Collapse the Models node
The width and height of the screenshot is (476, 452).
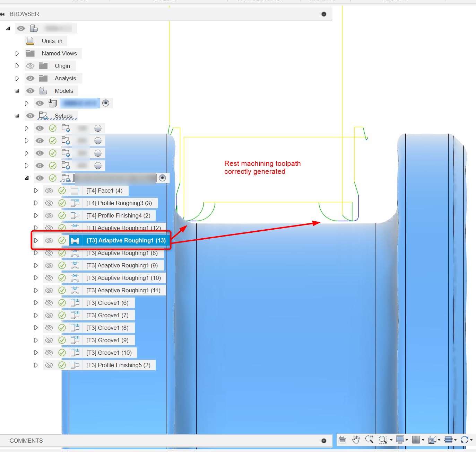pyautogui.click(x=17, y=91)
